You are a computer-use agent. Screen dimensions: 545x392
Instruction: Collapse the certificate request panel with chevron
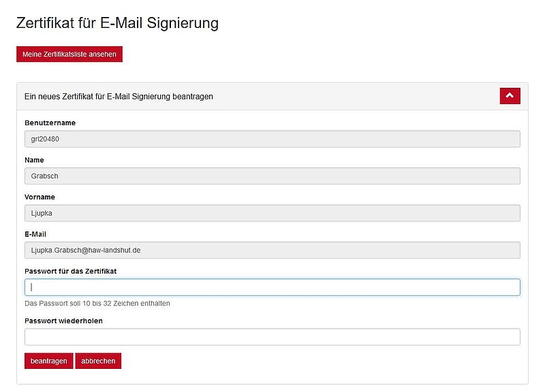(x=510, y=96)
